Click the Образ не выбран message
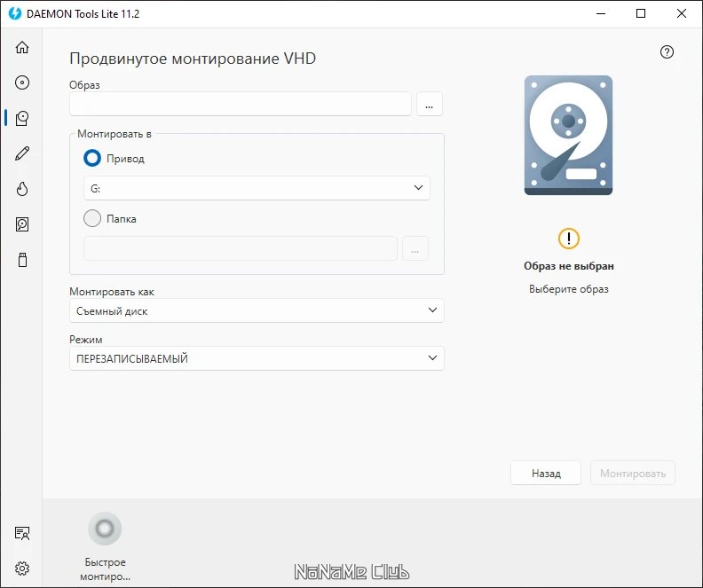 [x=568, y=266]
